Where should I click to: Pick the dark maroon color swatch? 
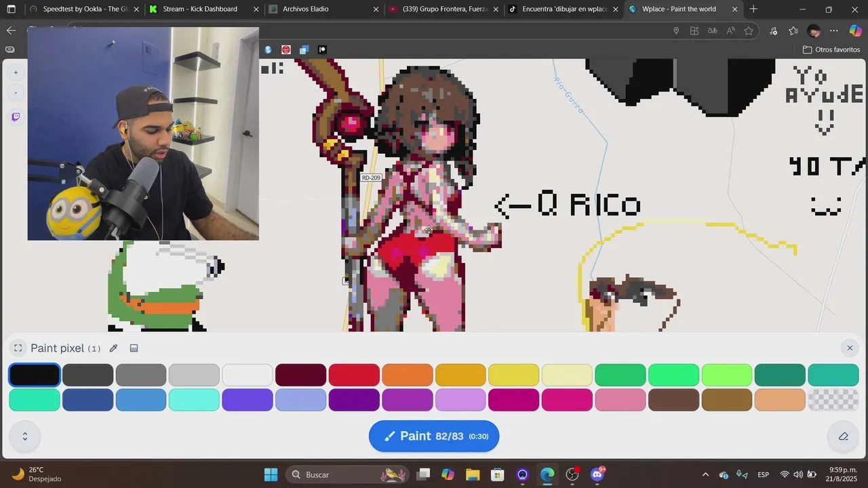click(301, 375)
